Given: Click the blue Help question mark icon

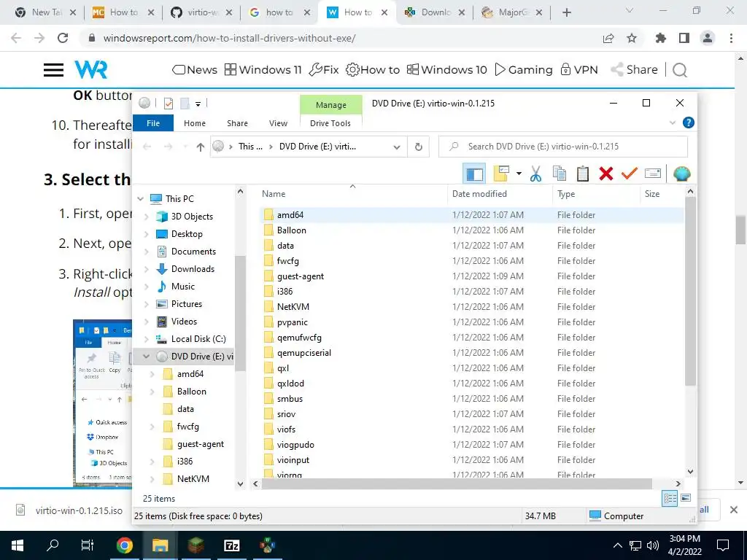Looking at the screenshot, I should click(688, 122).
